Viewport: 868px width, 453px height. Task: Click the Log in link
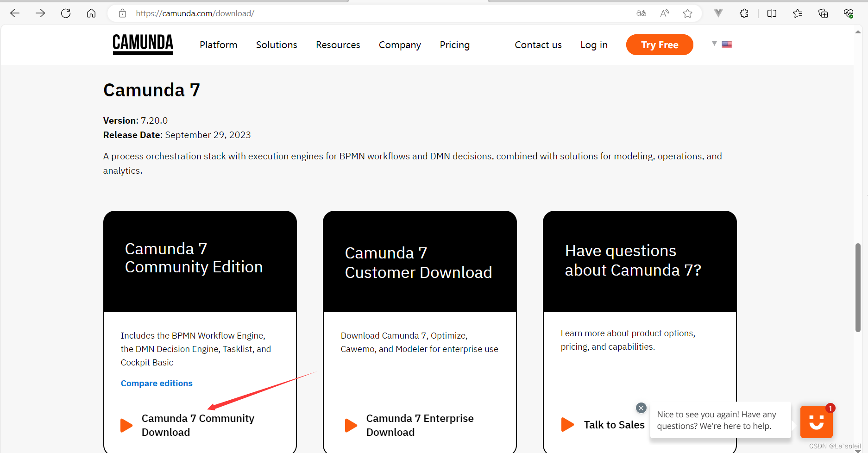pyautogui.click(x=594, y=45)
